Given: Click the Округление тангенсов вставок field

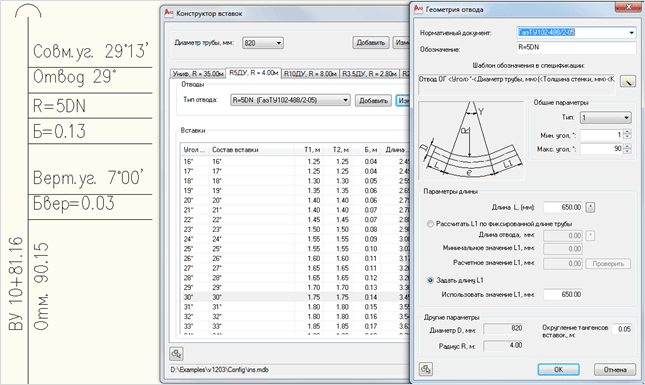Looking at the screenshot, I should click(x=622, y=329).
